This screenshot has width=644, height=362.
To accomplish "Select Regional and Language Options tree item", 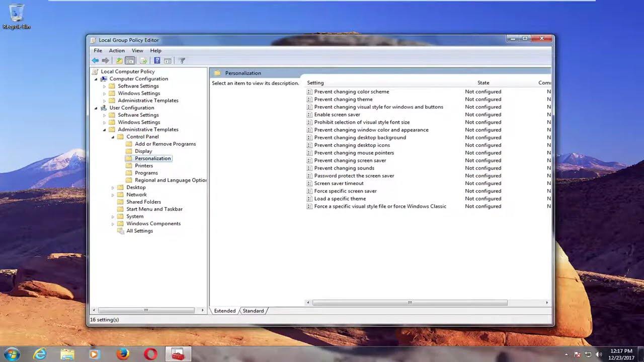I will pos(171,180).
